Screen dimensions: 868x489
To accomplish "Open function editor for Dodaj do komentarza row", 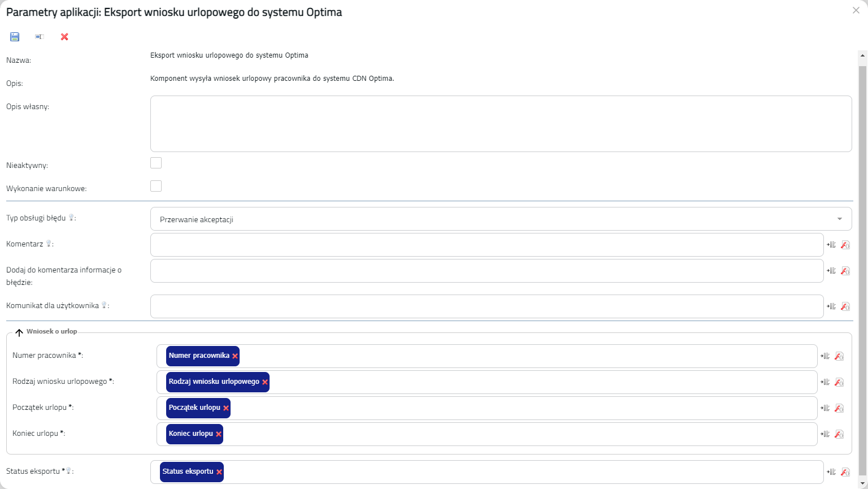I will tap(845, 271).
